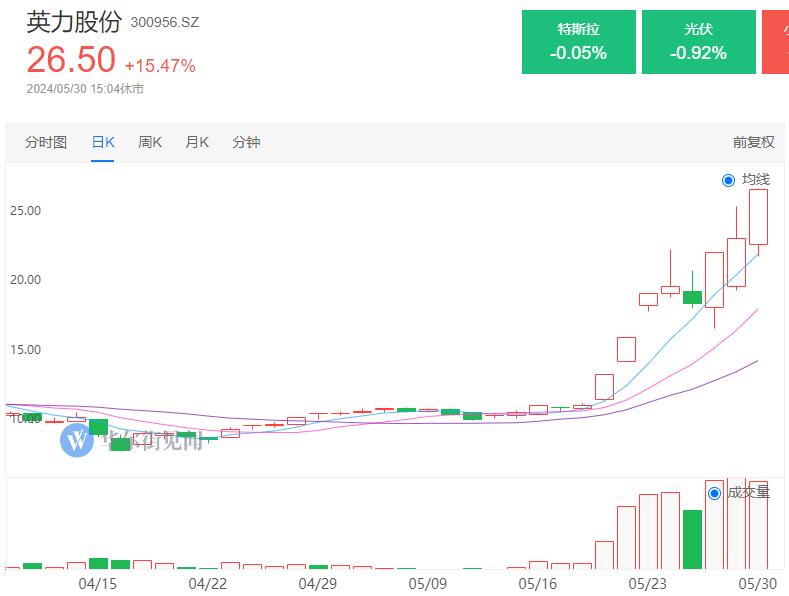This screenshot has width=789, height=596.
Task: Toggle the 均线 moving average radio button
Action: [728, 180]
